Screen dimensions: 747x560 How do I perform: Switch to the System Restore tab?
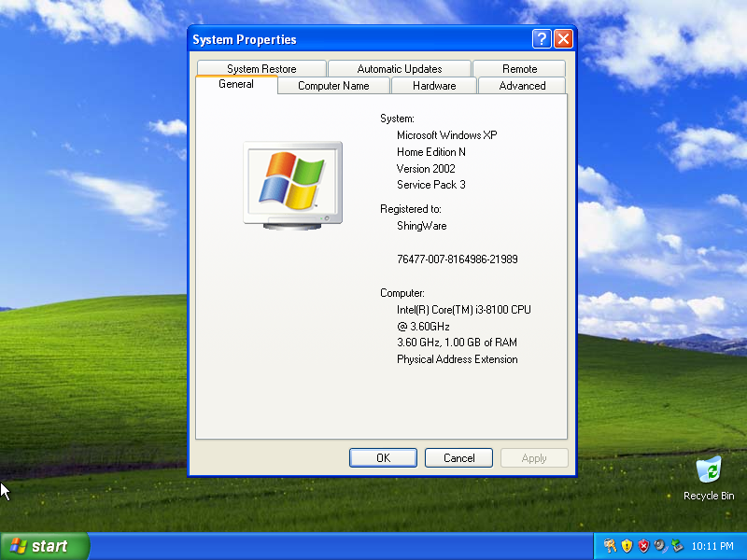click(261, 68)
